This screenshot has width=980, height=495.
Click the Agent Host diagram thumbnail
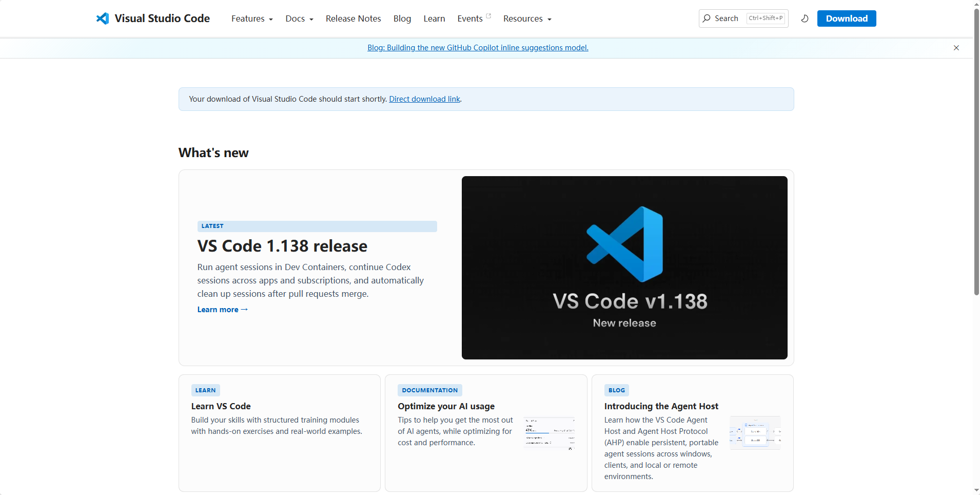tap(755, 433)
